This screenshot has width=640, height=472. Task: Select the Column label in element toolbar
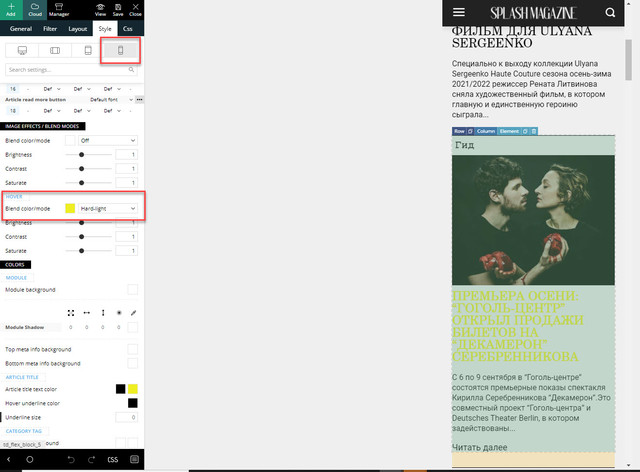tap(486, 131)
